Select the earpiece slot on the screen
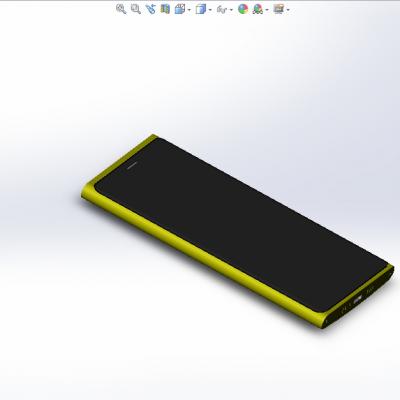The width and height of the screenshot is (400, 400). 132,165
